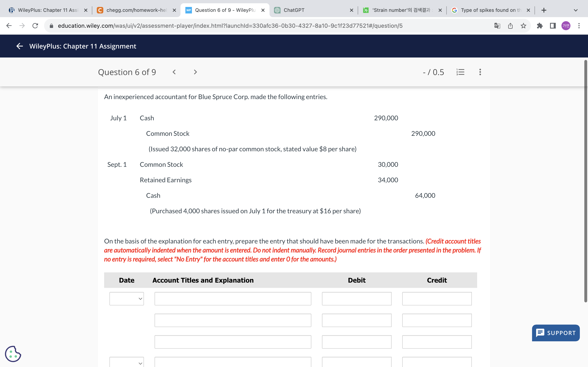Image resolution: width=588 pixels, height=367 pixels.
Task: Click the first account title input field
Action: coord(233,298)
